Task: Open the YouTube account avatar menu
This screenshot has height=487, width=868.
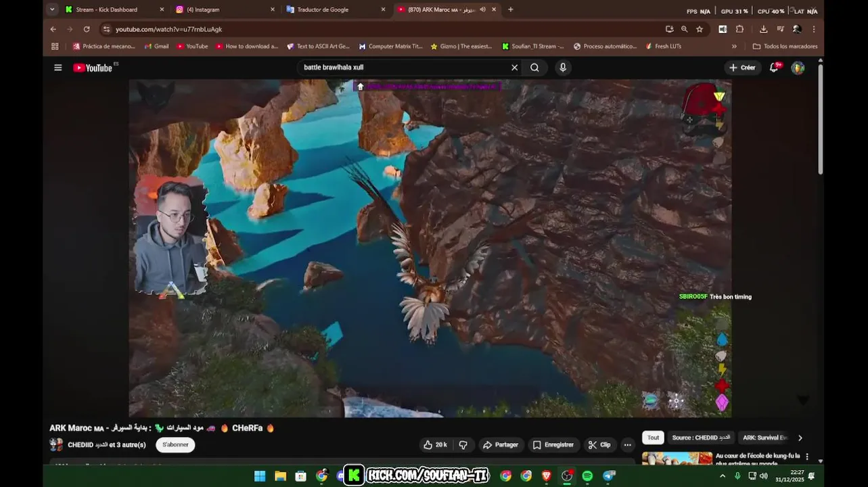Action: click(x=798, y=68)
